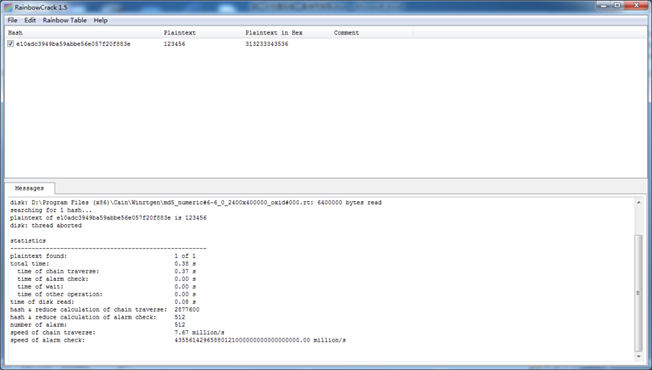Image resolution: width=652 pixels, height=370 pixels.
Task: Click hex value 313233343536
Action: pyautogui.click(x=267, y=44)
